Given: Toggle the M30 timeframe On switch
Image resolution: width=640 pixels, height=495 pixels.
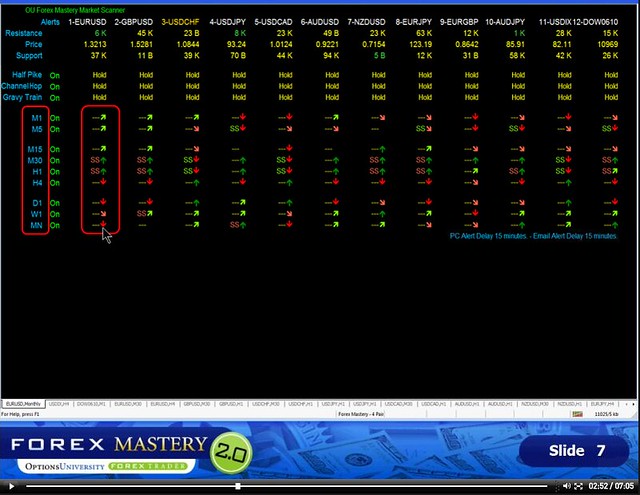Looking at the screenshot, I should (x=55, y=160).
